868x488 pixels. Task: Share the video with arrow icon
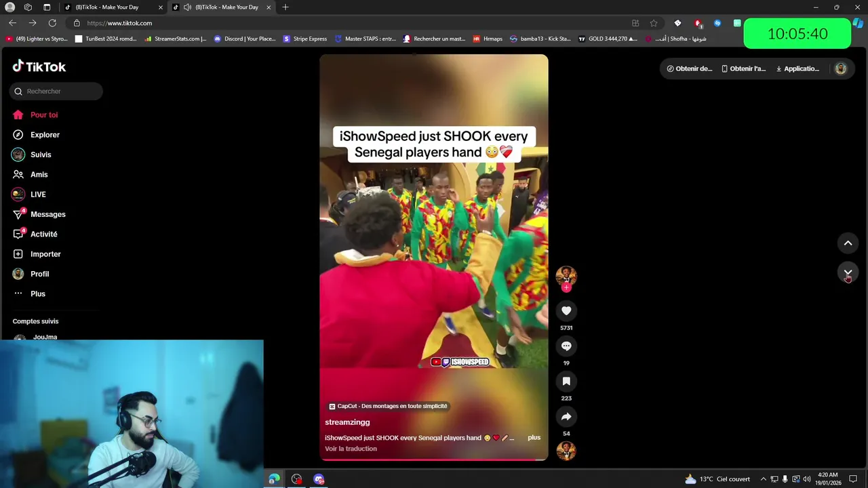click(566, 416)
